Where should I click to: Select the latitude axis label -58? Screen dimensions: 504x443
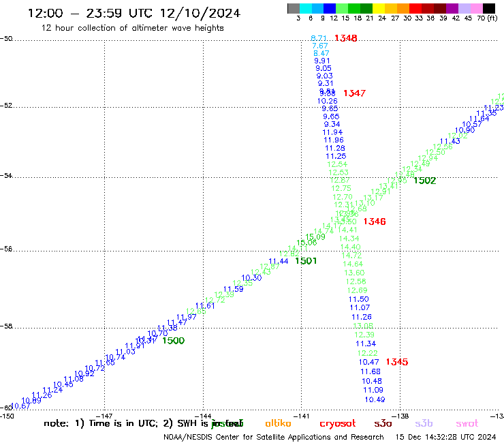[x=6, y=326]
